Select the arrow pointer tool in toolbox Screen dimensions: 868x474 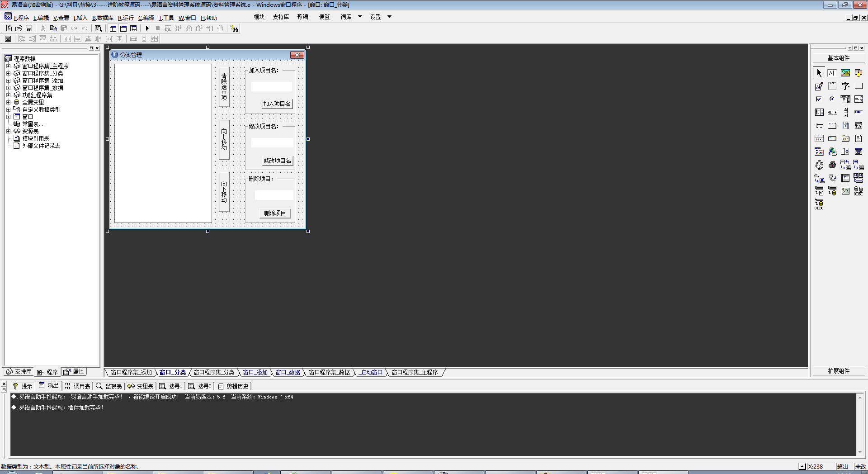click(x=819, y=73)
